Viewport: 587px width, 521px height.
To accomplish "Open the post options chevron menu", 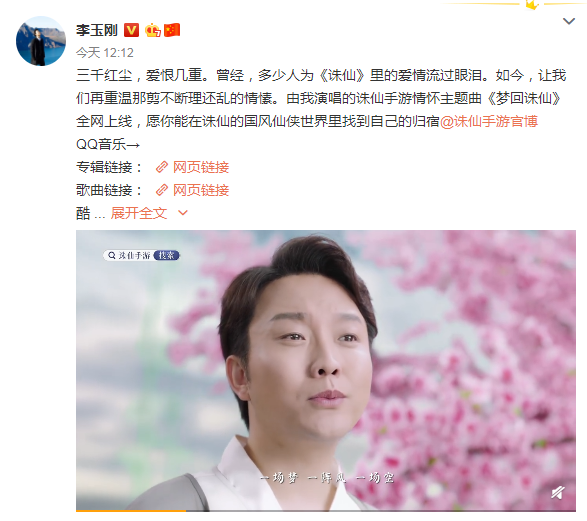I will (x=569, y=21).
